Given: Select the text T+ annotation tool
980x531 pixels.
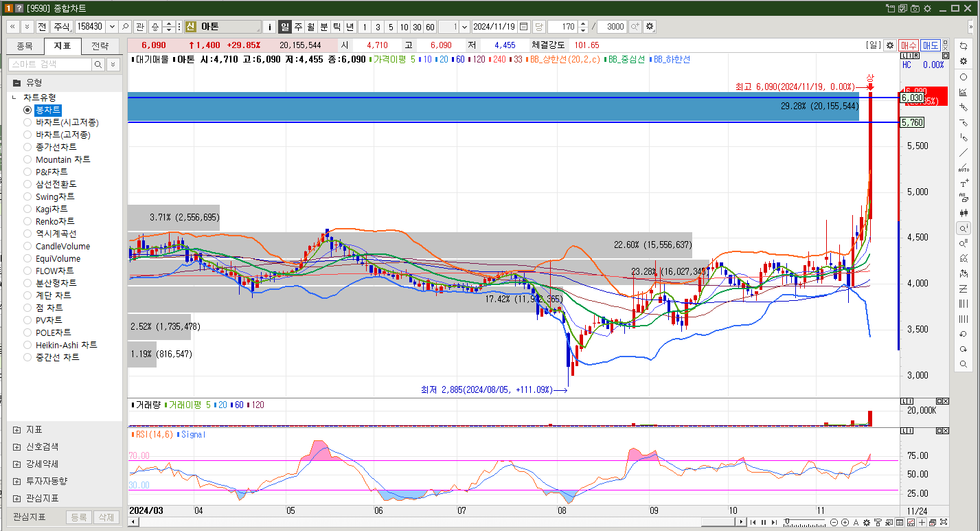Looking at the screenshot, I should pyautogui.click(x=964, y=183).
